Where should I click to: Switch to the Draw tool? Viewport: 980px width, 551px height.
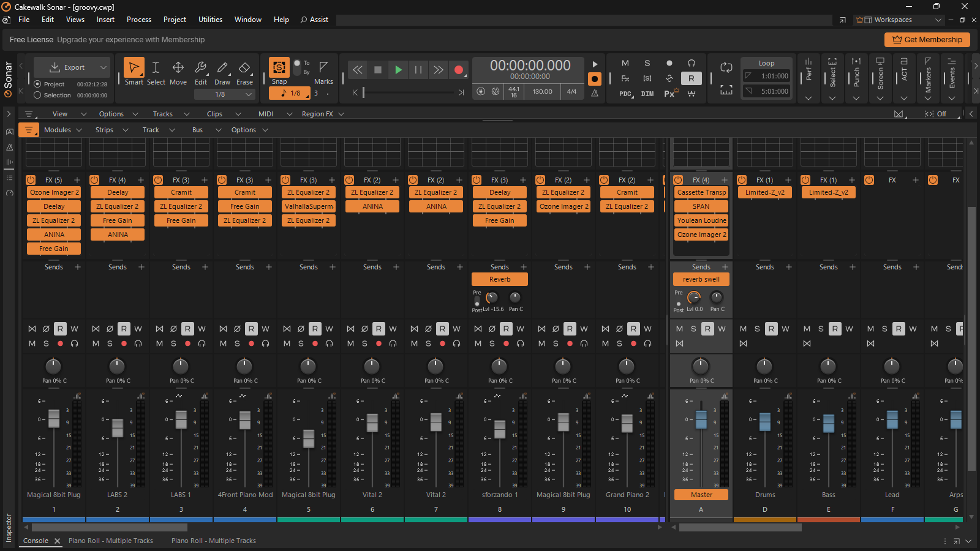(222, 72)
